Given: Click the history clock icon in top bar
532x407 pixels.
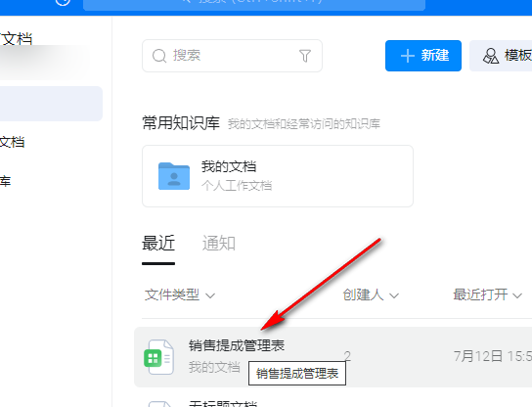Looking at the screenshot, I should [63, 2].
